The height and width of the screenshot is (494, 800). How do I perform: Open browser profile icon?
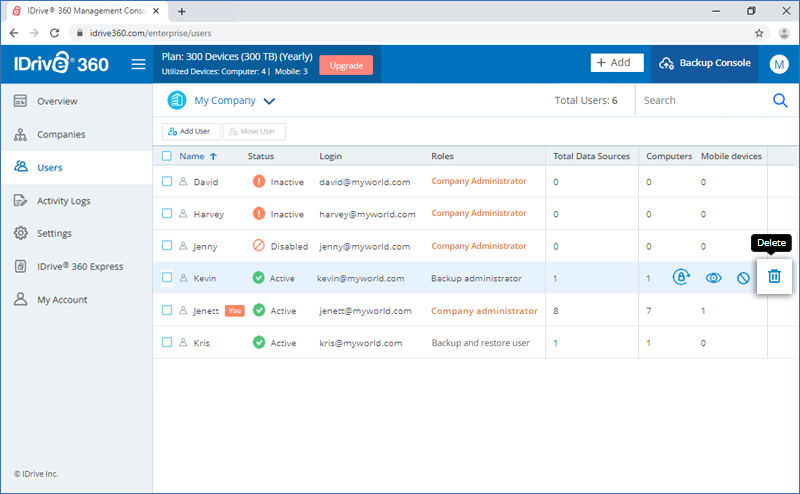coord(784,33)
